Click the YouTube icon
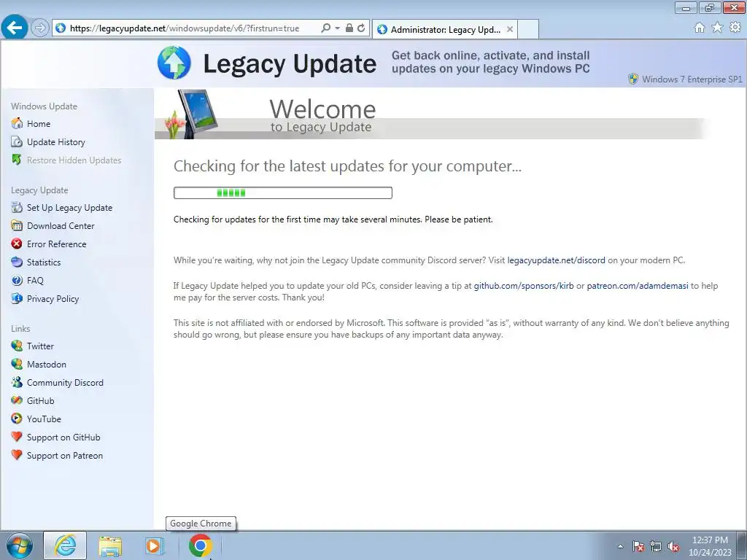Viewport: 747px width, 560px height. pos(17,419)
